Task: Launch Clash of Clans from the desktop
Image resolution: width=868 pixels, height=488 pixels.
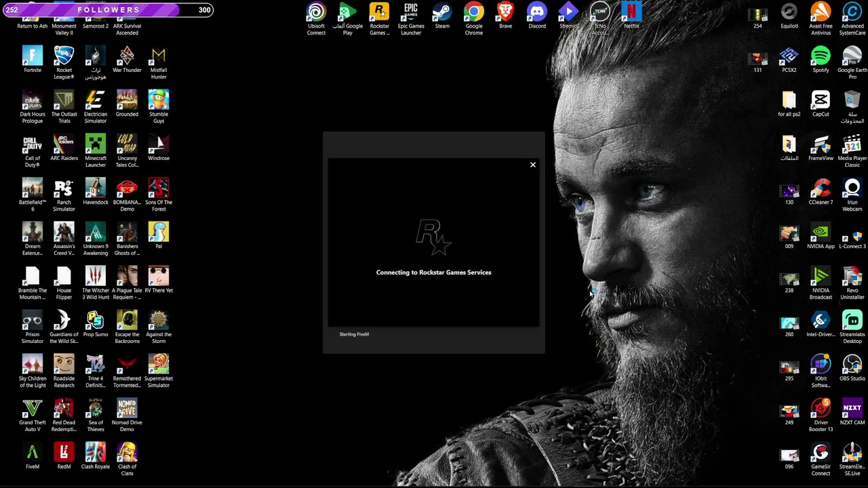Action: [x=127, y=459]
